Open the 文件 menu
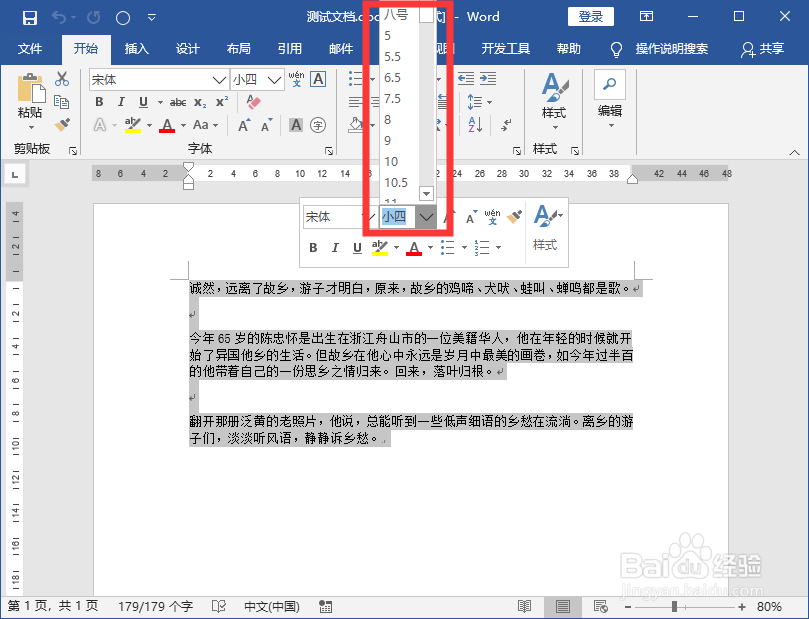Screen dimensions: 809x619 [x=30, y=48]
